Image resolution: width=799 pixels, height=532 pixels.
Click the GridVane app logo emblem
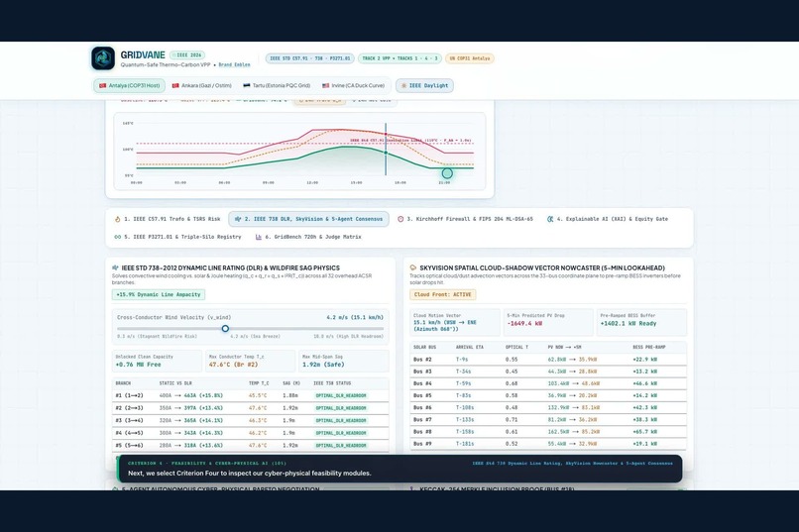click(103, 58)
